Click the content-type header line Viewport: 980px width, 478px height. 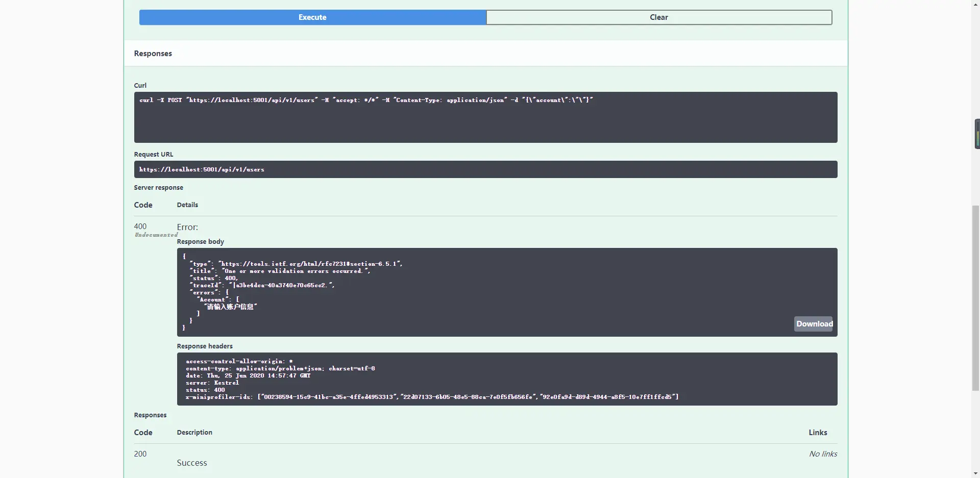[280, 368]
